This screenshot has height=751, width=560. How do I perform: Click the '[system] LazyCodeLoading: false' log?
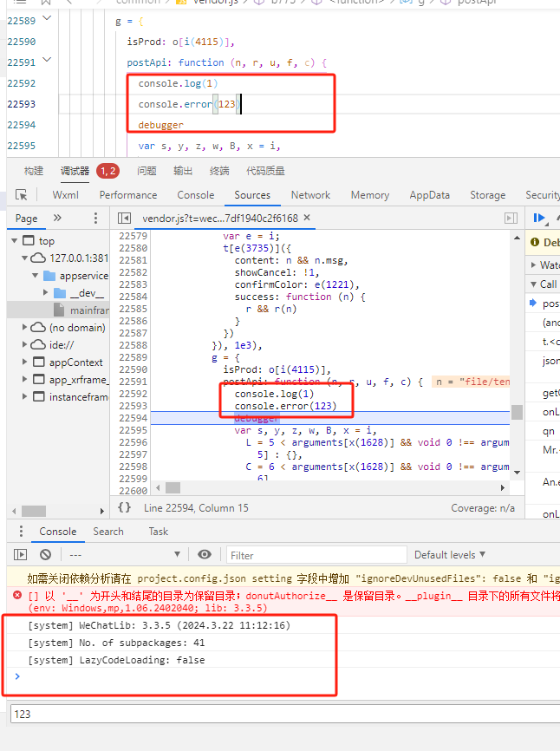[x=116, y=660]
